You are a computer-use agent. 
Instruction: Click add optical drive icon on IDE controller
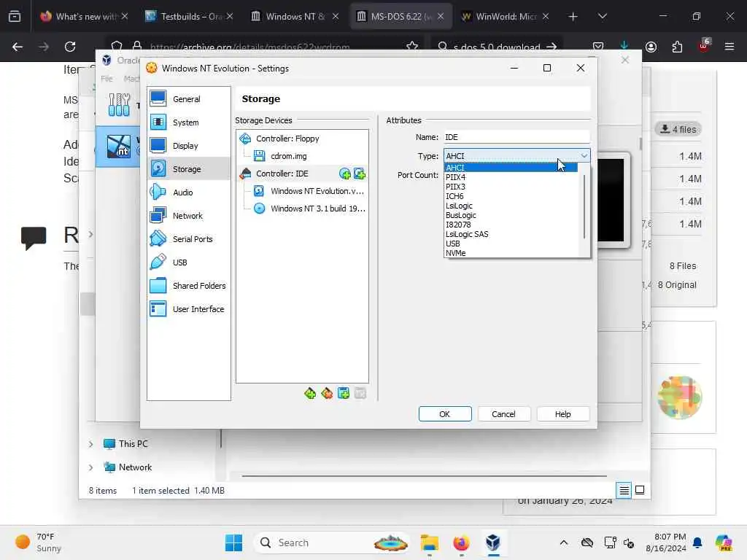tap(345, 174)
